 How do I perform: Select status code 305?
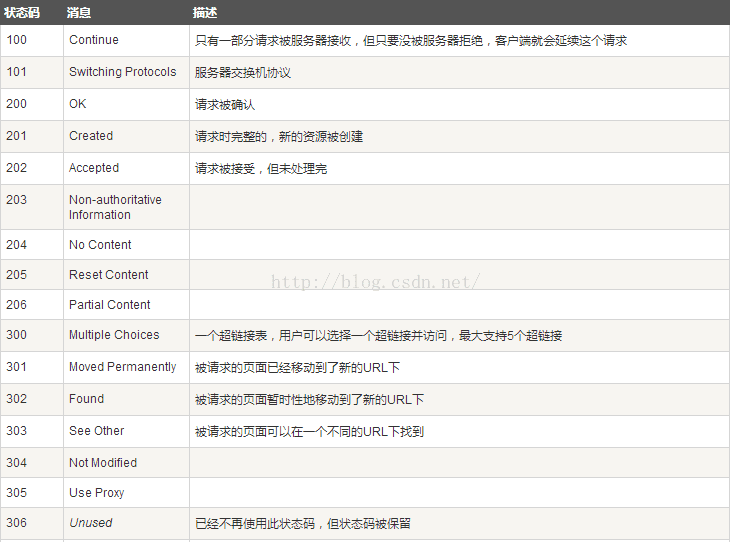[x=16, y=493]
